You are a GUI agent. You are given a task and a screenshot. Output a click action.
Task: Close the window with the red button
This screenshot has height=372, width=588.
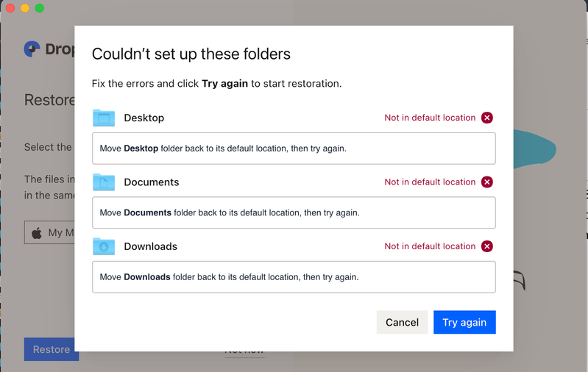coord(10,8)
